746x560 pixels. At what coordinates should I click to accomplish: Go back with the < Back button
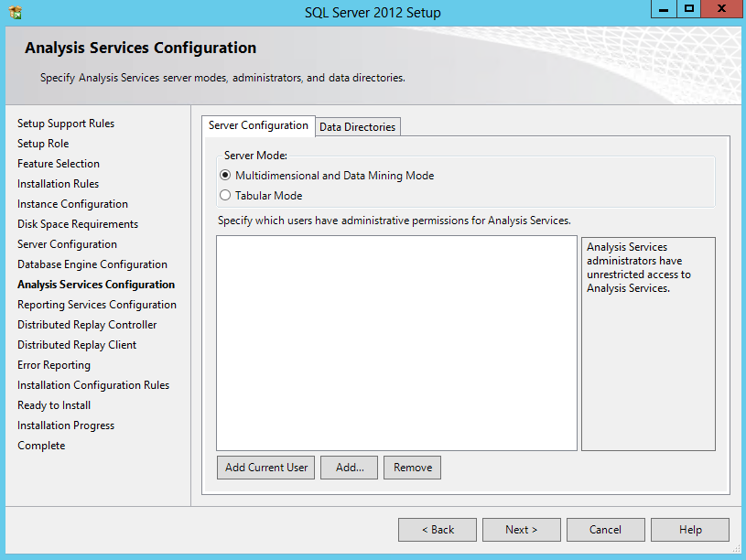pyautogui.click(x=438, y=530)
